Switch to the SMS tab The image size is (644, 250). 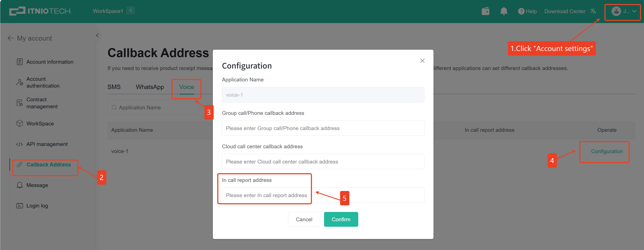tap(114, 87)
